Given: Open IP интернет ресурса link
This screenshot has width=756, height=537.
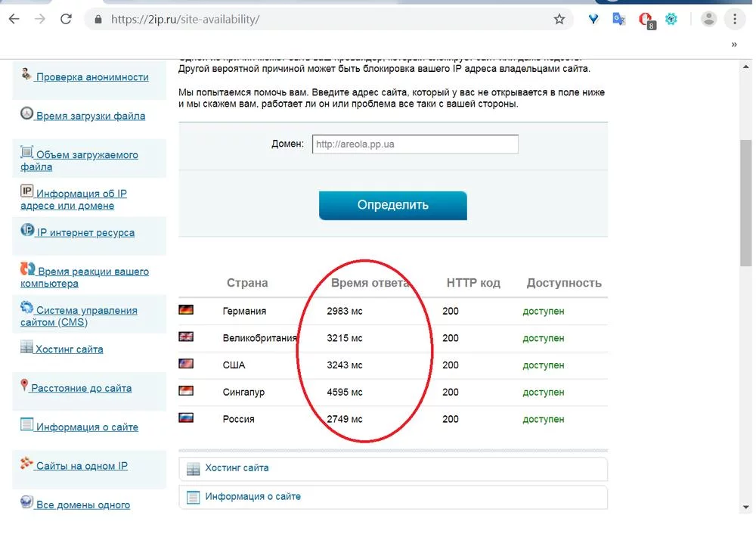Looking at the screenshot, I should click(x=86, y=232).
